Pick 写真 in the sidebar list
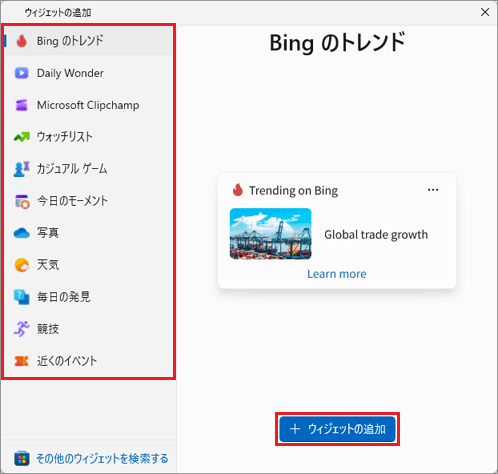This screenshot has height=474, width=498. [89, 233]
